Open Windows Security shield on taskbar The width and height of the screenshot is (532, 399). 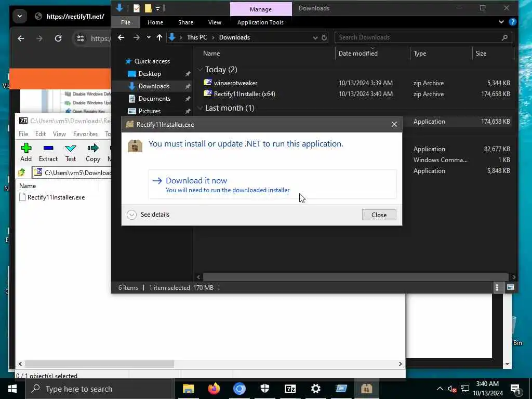(x=264, y=389)
